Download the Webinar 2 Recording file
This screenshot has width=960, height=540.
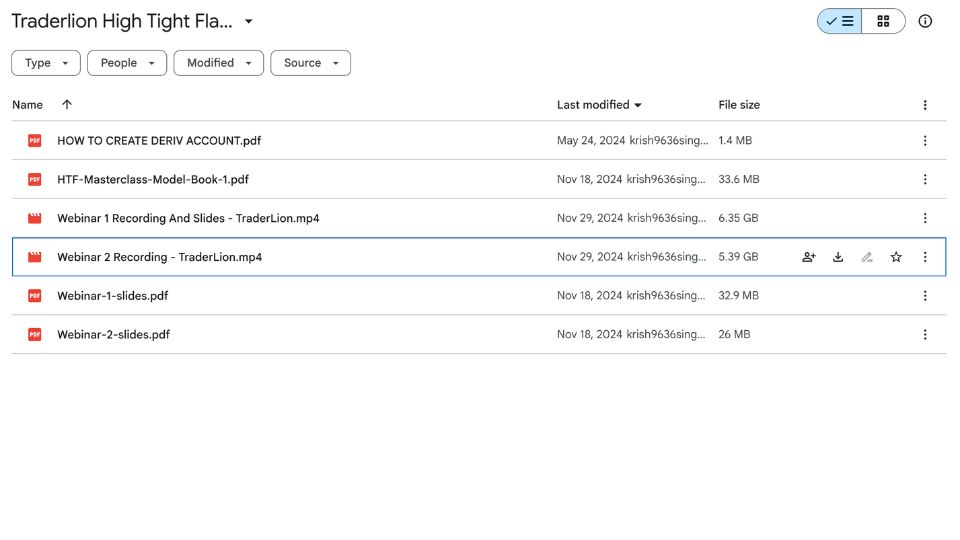tap(838, 257)
